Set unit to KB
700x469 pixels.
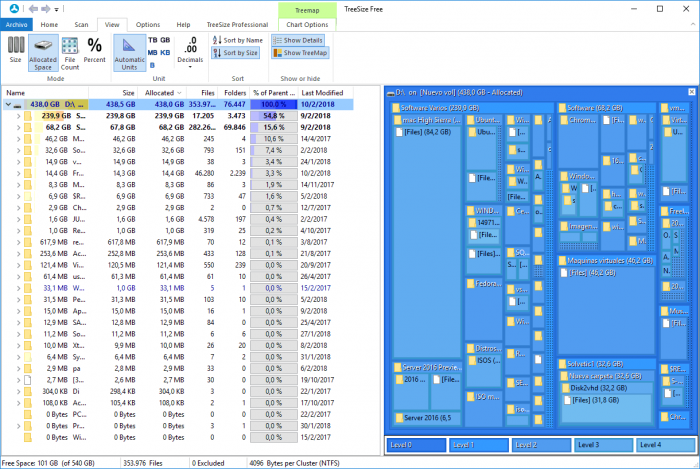pos(165,52)
